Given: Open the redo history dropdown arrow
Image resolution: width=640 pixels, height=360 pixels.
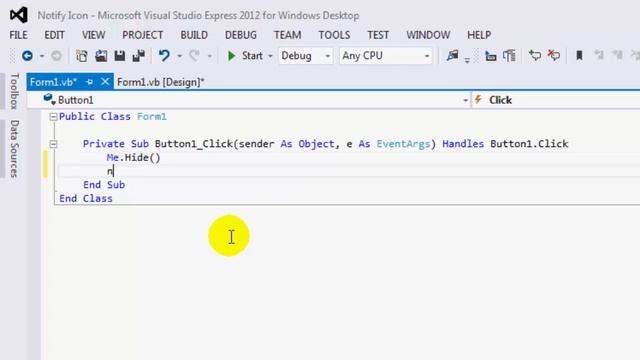Looking at the screenshot, I should point(210,56).
